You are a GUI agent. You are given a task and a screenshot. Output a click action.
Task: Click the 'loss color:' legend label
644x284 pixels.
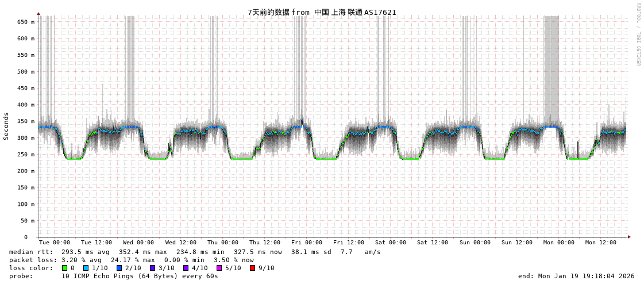[x=31, y=268]
